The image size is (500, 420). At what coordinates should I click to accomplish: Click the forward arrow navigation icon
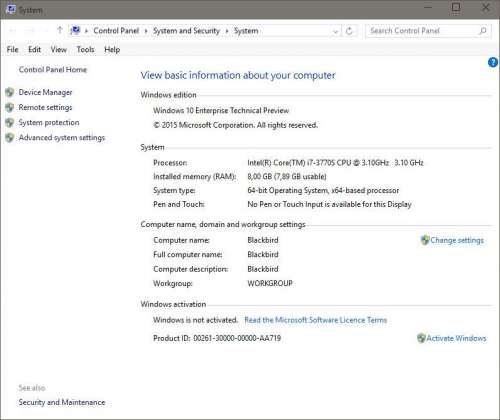[30, 31]
